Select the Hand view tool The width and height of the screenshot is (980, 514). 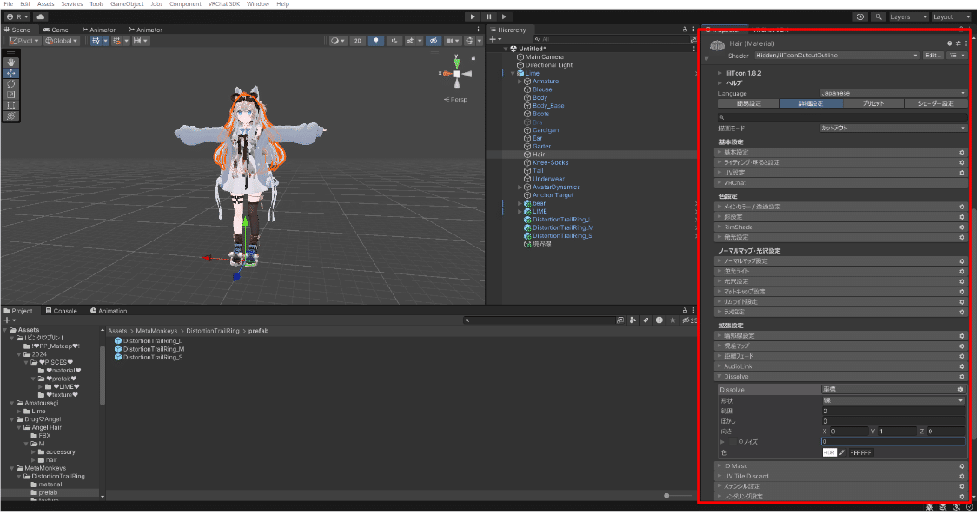(10, 63)
